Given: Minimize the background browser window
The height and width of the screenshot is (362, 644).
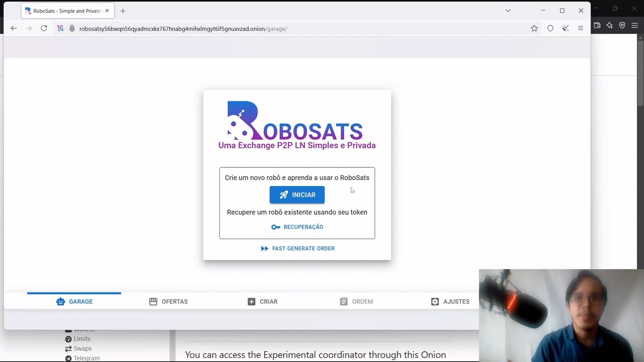Looking at the screenshot, I should tap(597, 8).
